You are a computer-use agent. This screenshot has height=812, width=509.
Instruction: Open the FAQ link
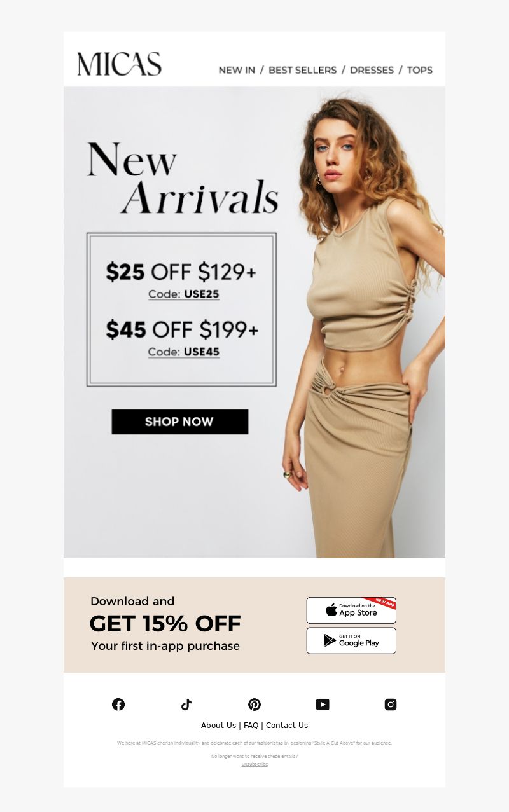pos(251,726)
